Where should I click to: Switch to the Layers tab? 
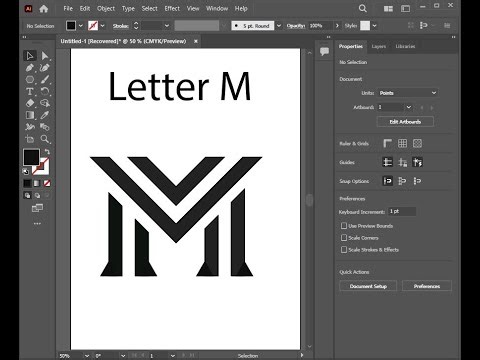click(379, 46)
